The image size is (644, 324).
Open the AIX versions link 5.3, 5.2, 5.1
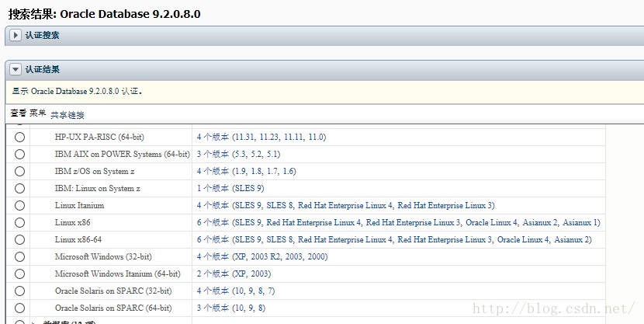click(238, 154)
